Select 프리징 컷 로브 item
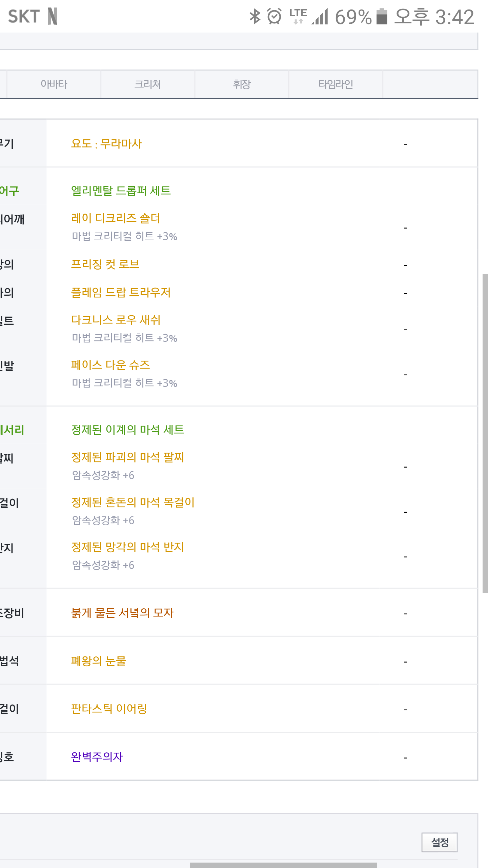 coord(105,264)
